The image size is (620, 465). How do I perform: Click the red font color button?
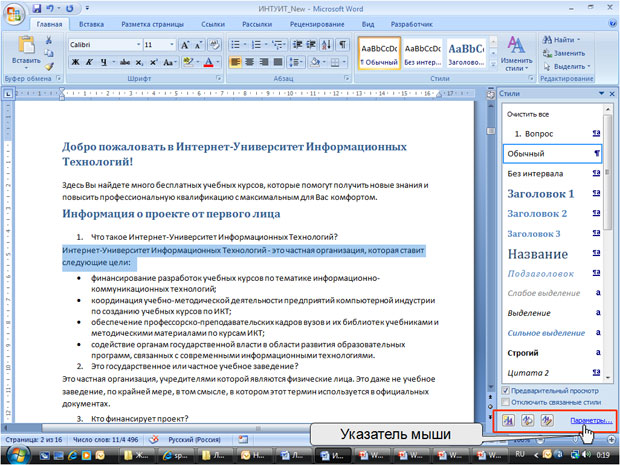coord(208,62)
